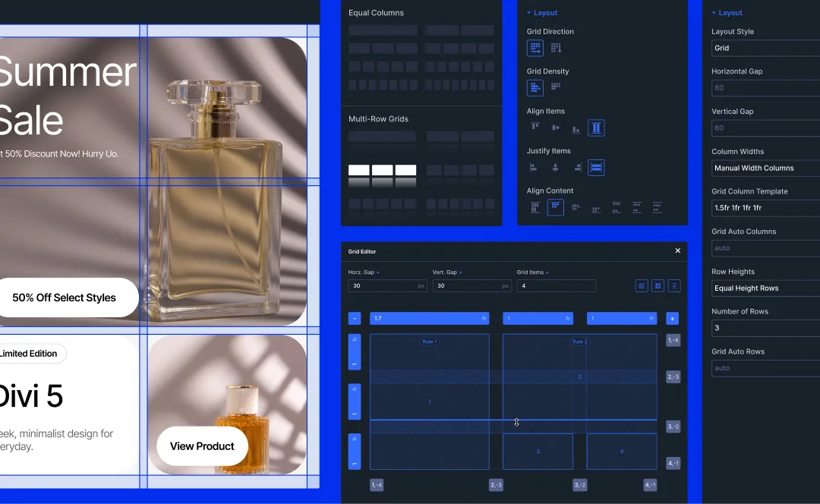Click row line label 2,-3 on right side
The image size is (820, 504).
pos(673,376)
